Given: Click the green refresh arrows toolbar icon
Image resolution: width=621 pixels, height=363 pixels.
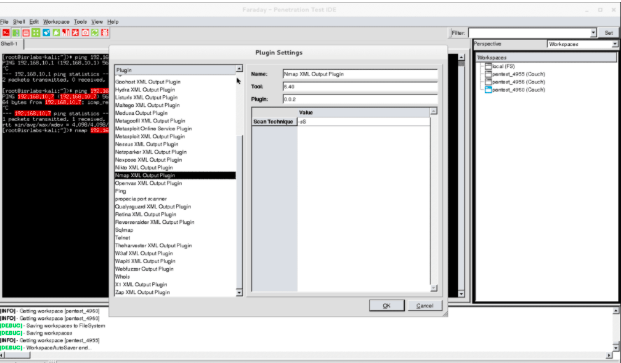Looking at the screenshot, I should coord(95,32).
